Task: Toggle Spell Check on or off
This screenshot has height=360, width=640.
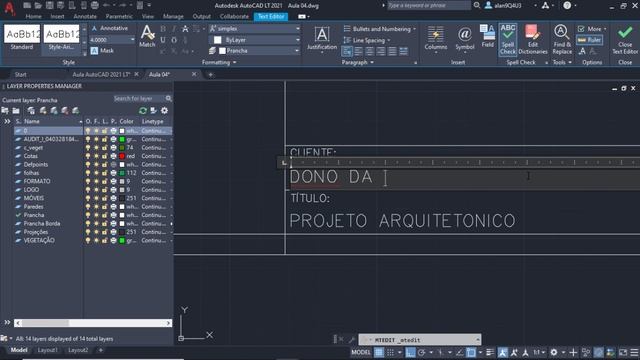Action: pos(507,39)
